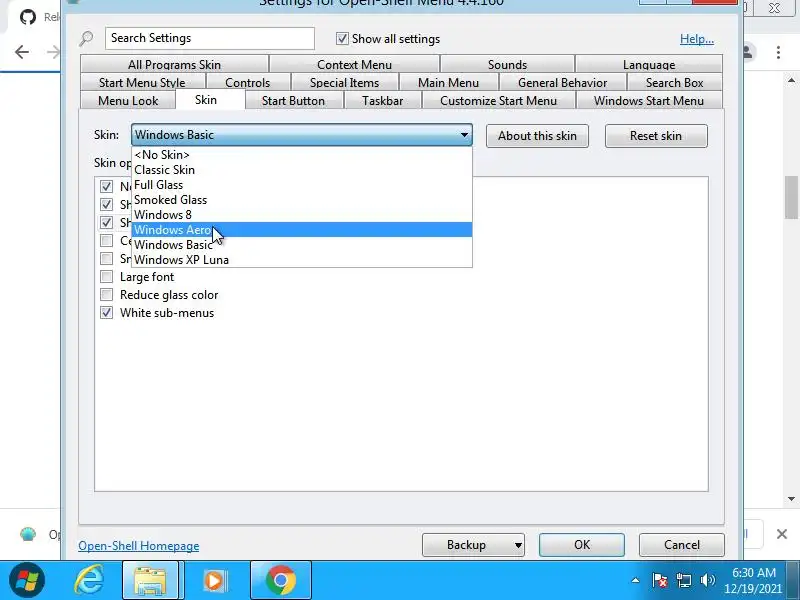Screen dimensions: 800x600
Task: Switch to Chrome on the taskbar
Action: tap(281, 581)
